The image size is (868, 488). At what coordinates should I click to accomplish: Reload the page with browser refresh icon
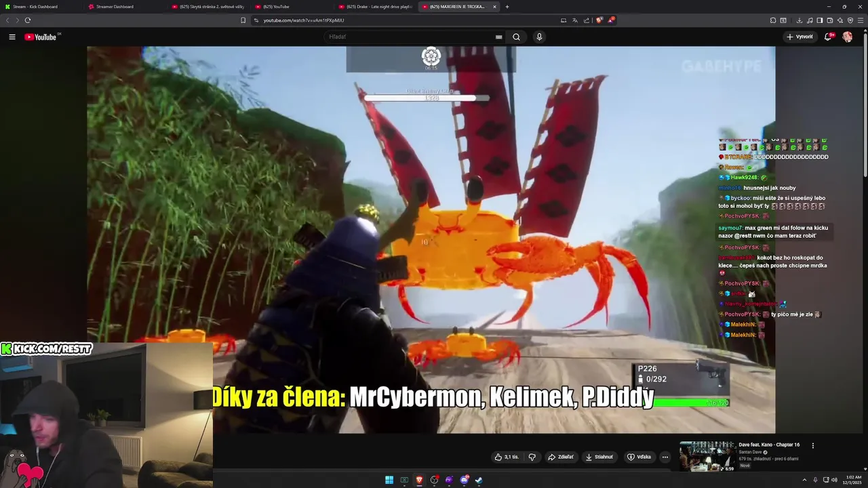tap(28, 20)
